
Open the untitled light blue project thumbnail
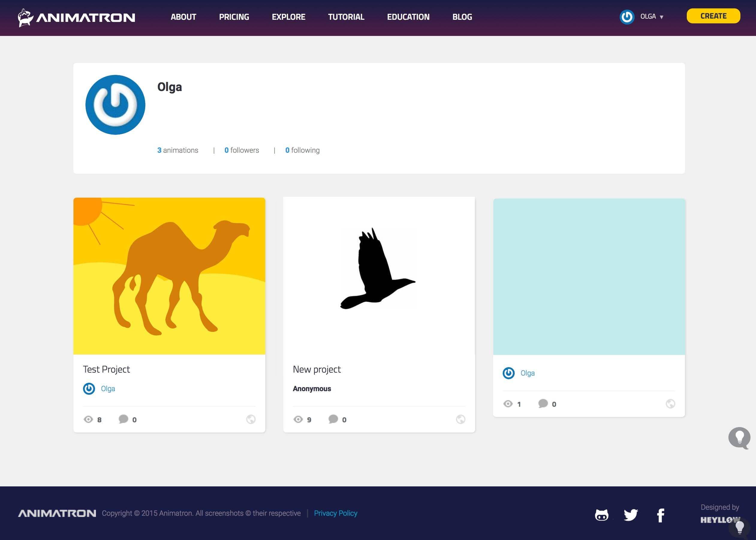589,277
